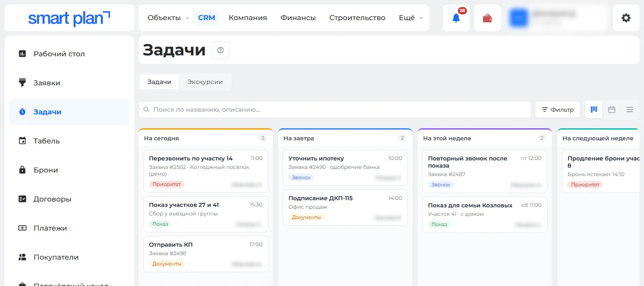This screenshot has width=644, height=286.
Task: Click the user avatar in header
Action: [x=519, y=18]
